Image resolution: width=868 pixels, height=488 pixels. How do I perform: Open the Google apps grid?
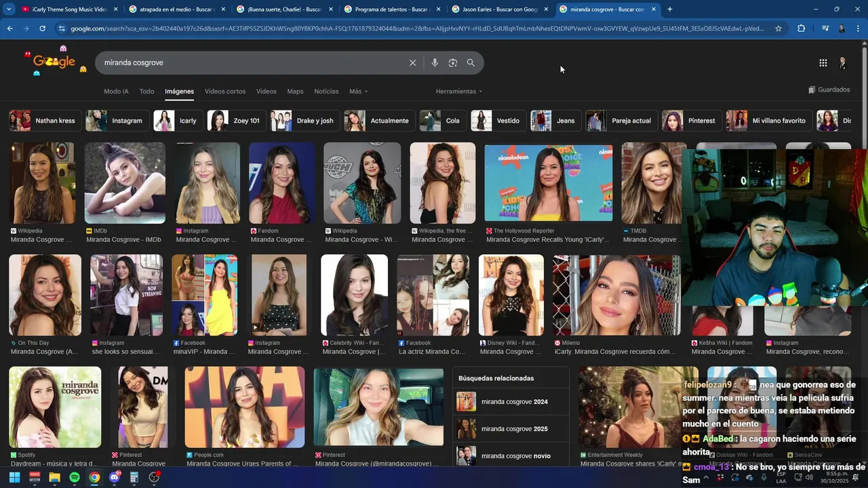pyautogui.click(x=823, y=62)
